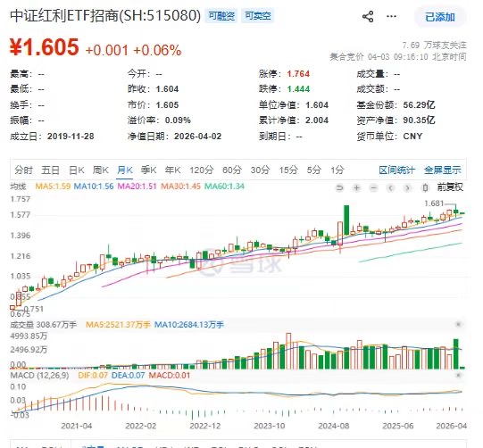483x448 pixels.
Task: Select the 30分 interval tab
Action: 261,170
